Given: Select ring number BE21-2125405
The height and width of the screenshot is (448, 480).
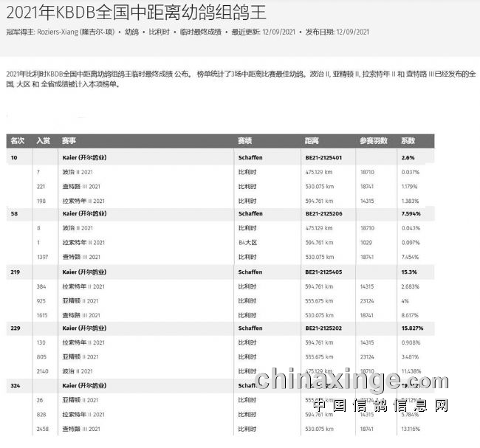Looking at the screenshot, I should 323,272.
